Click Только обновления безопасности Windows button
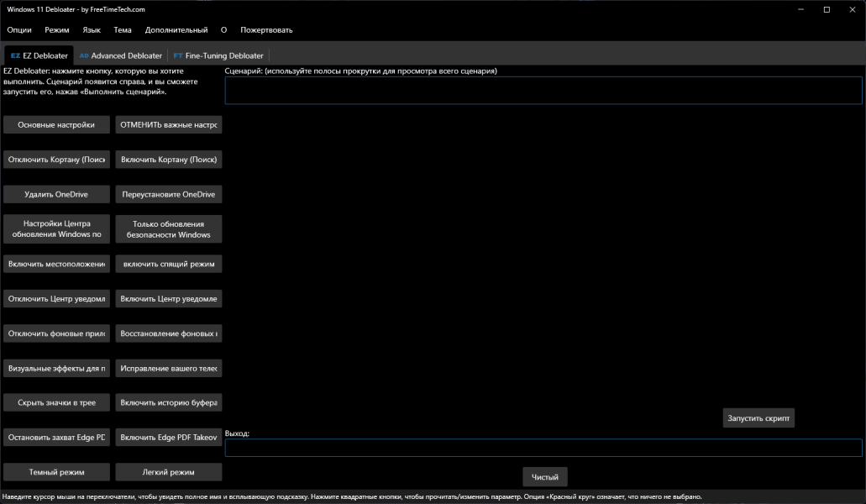The width and height of the screenshot is (866, 504). point(169,229)
